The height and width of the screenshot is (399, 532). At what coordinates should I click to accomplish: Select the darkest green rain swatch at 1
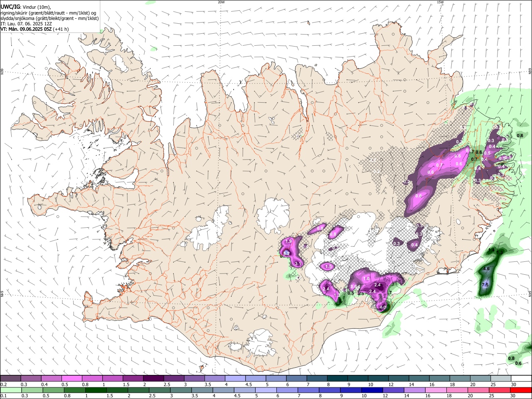click(96, 390)
